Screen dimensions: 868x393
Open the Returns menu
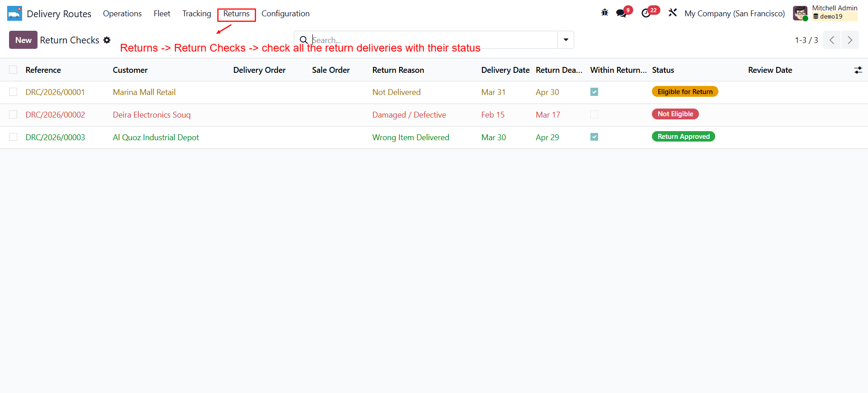[x=236, y=14]
